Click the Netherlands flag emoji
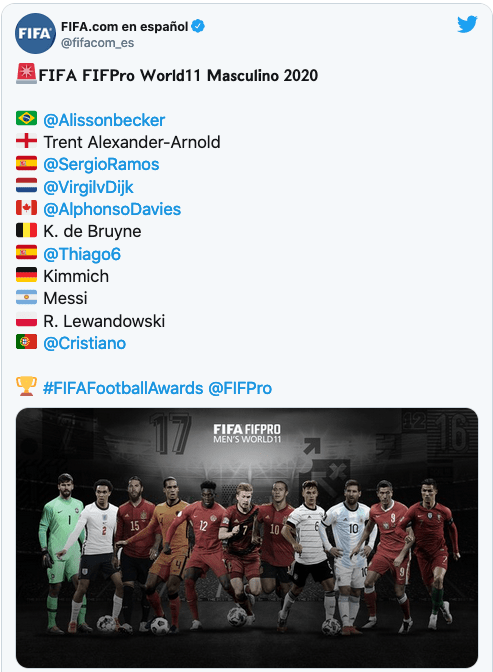The height and width of the screenshot is (672, 493). tap(27, 185)
